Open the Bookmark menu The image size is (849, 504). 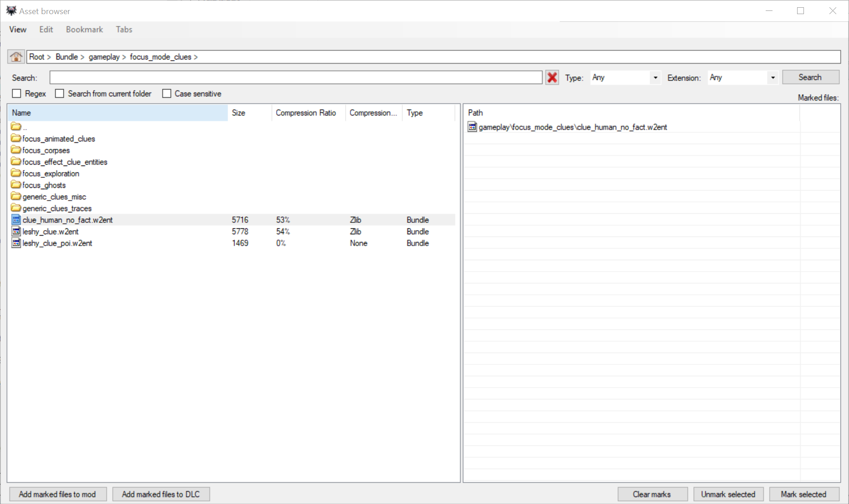[84, 29]
